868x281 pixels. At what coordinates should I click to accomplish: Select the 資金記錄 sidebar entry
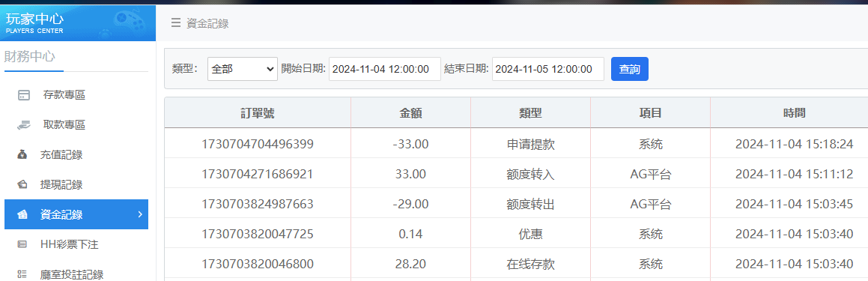[76, 214]
